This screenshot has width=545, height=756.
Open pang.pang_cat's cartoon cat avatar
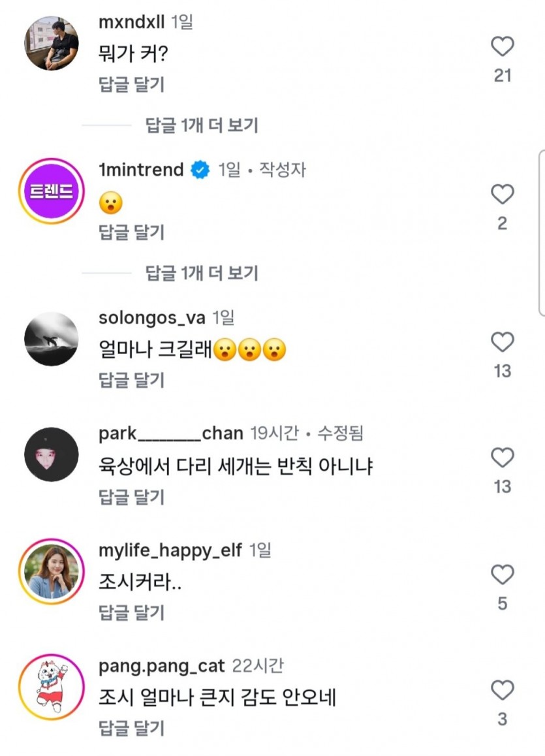click(x=52, y=687)
